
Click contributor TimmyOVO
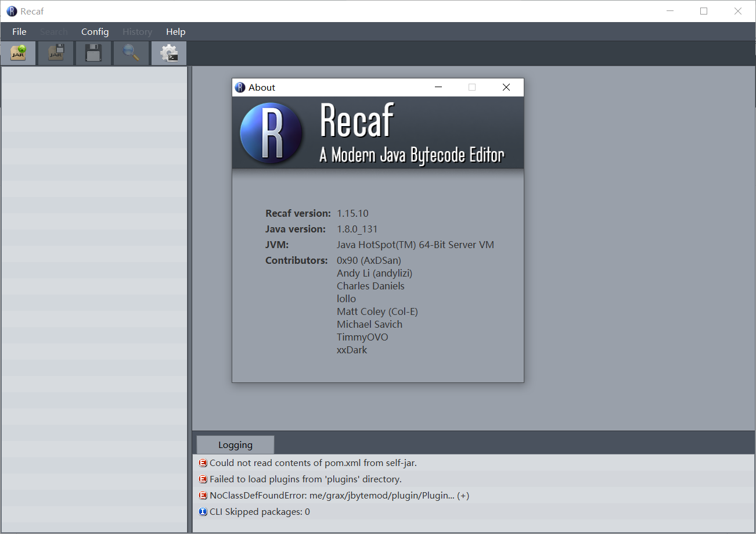[x=362, y=337]
